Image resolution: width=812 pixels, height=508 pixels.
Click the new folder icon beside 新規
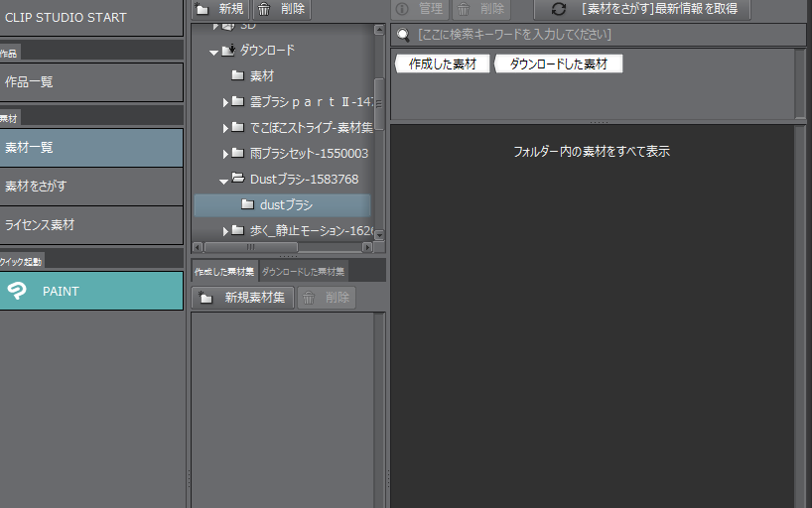[202, 9]
